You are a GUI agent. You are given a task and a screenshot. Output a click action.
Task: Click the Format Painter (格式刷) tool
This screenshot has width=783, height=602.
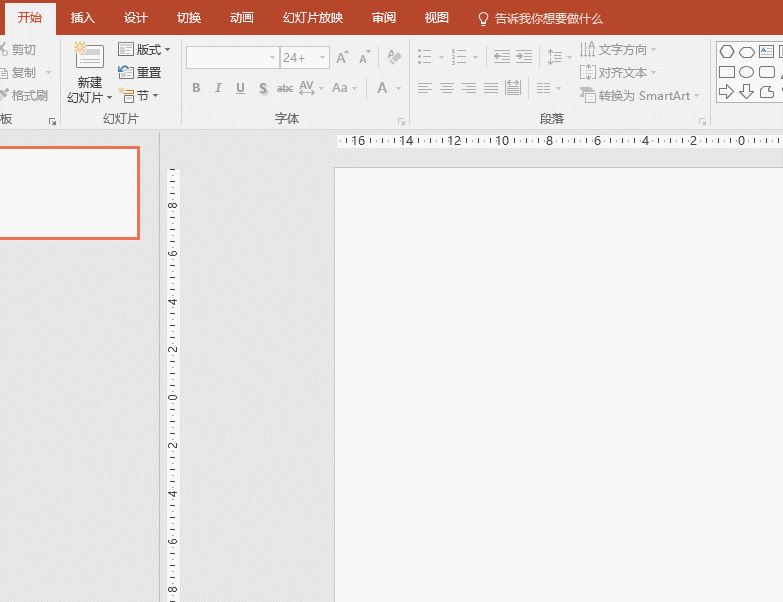24,95
